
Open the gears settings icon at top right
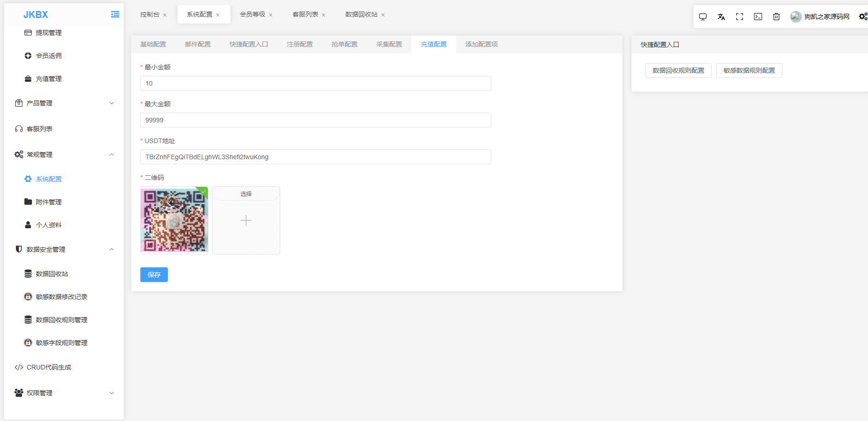tap(862, 17)
